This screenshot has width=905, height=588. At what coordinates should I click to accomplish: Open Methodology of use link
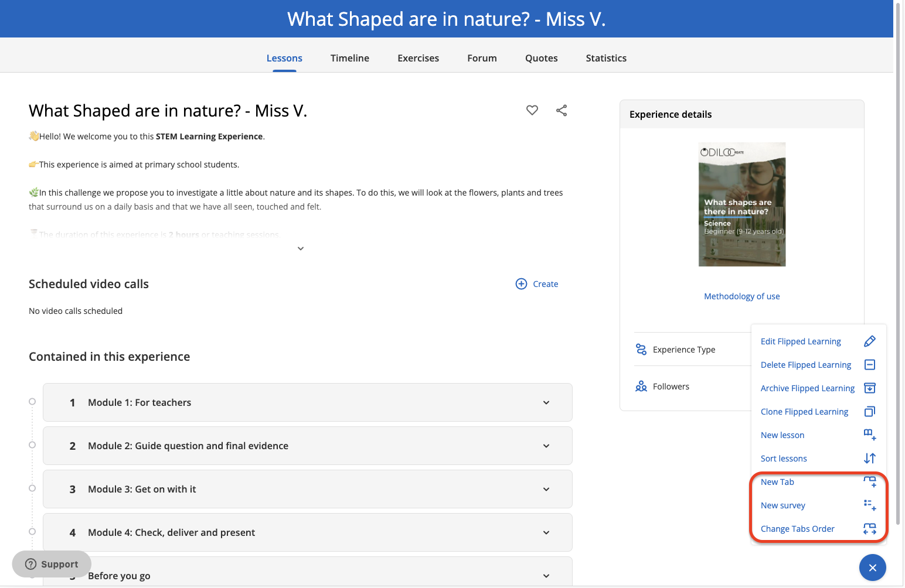742,296
